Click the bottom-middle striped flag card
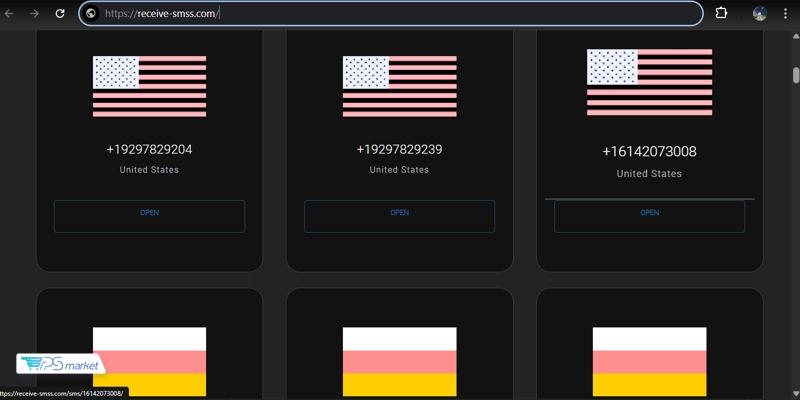This screenshot has width=800, height=400. coord(399,361)
